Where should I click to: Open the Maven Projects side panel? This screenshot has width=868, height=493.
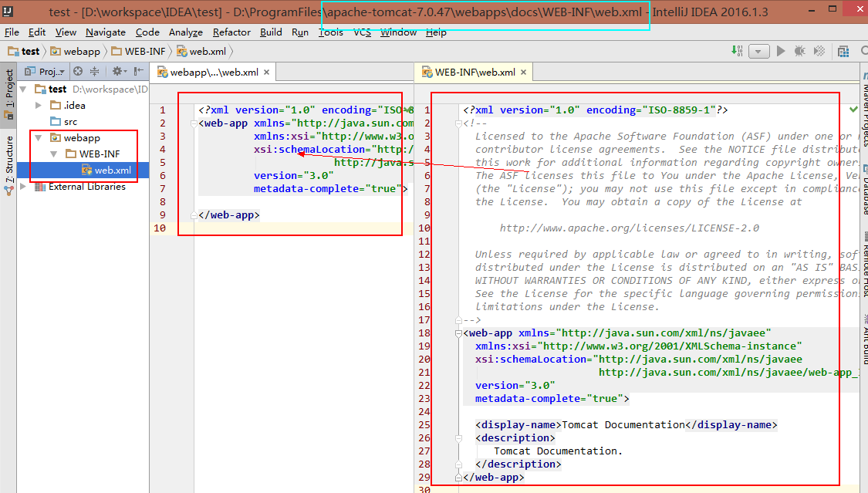pos(864,110)
